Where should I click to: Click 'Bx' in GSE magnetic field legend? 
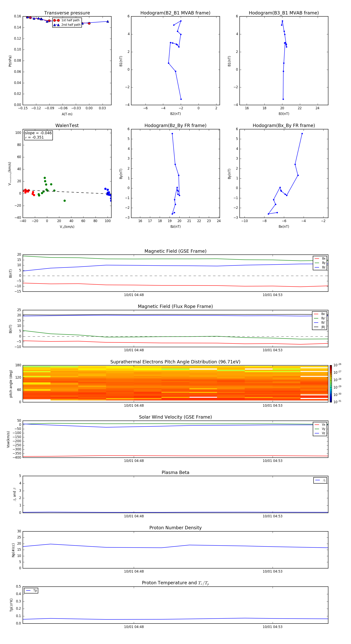[320, 259]
